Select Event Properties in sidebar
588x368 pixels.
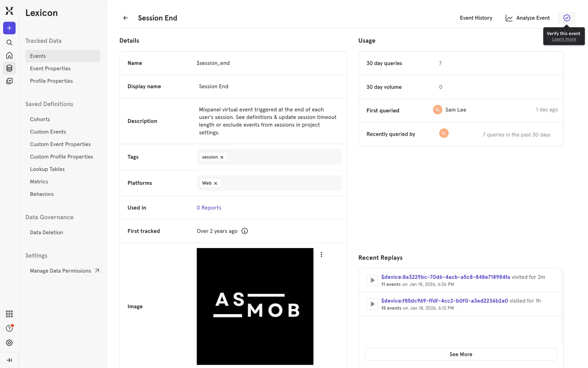pos(50,68)
